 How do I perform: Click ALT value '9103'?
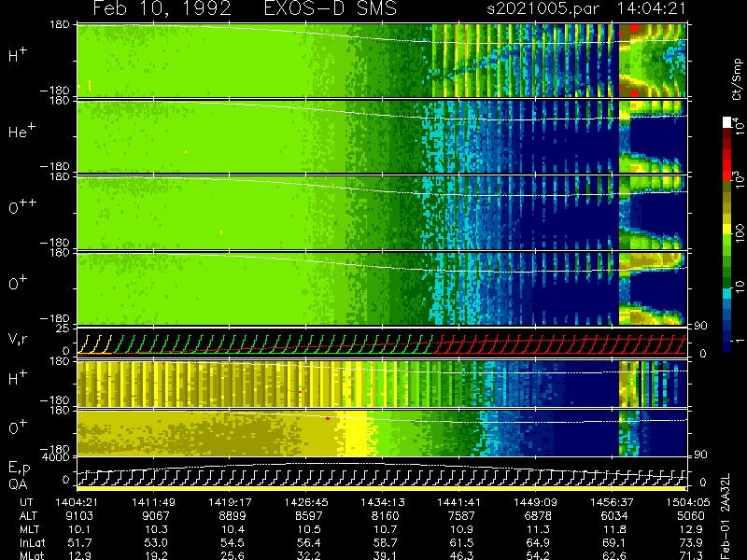coord(80,516)
